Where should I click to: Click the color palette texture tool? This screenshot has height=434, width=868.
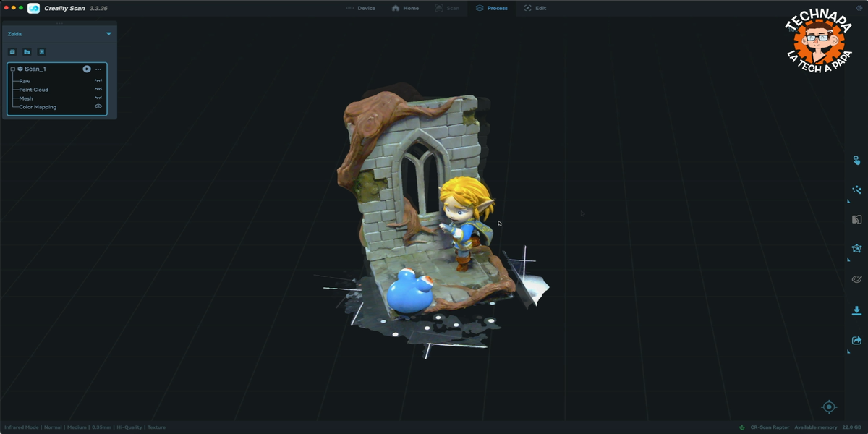click(856, 279)
